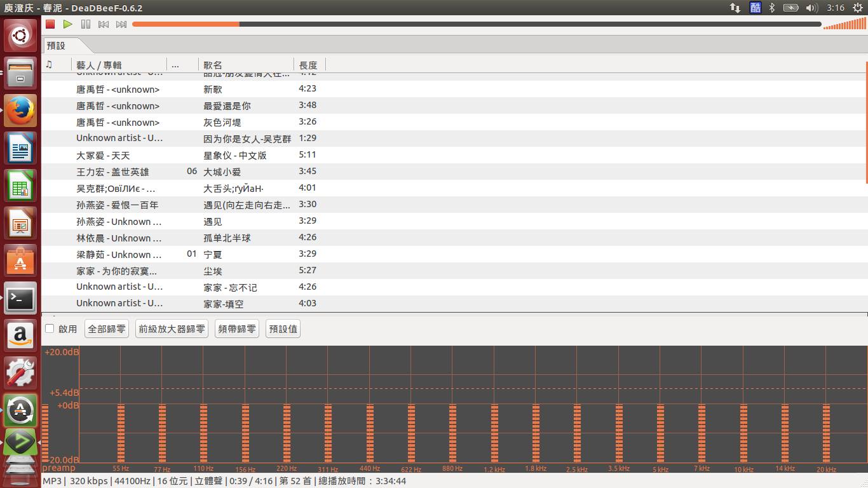Screen dimensions: 868x488
Task: Open the Files manager in launcher
Action: 20,73
